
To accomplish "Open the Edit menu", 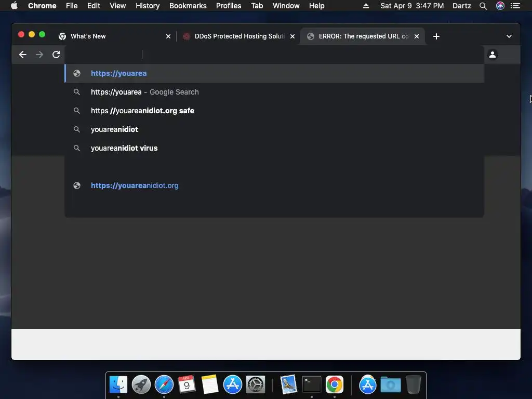I will click(94, 6).
